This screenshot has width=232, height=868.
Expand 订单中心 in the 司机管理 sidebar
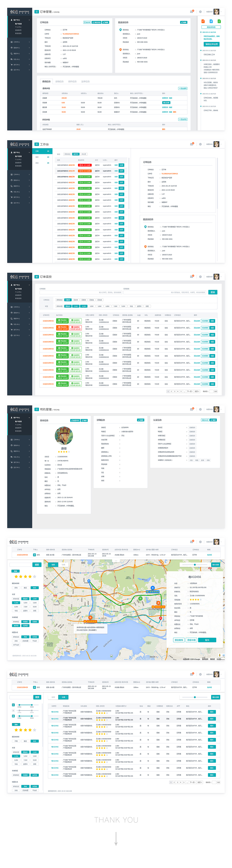click(29, 440)
